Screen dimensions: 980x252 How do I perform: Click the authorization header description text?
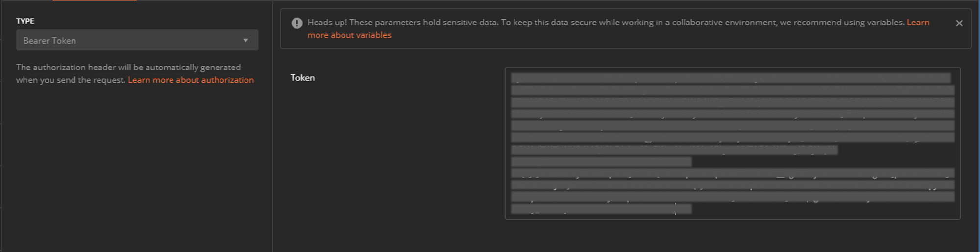(128, 68)
